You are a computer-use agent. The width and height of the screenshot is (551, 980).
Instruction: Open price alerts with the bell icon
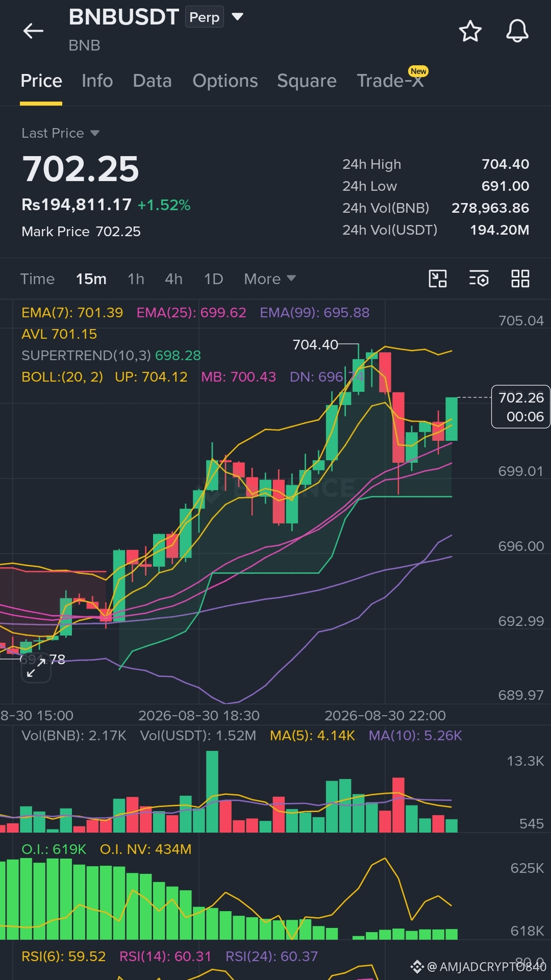point(517,31)
